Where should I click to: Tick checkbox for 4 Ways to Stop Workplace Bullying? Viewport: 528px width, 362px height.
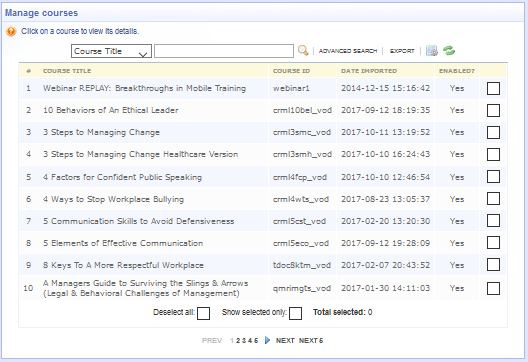click(493, 199)
